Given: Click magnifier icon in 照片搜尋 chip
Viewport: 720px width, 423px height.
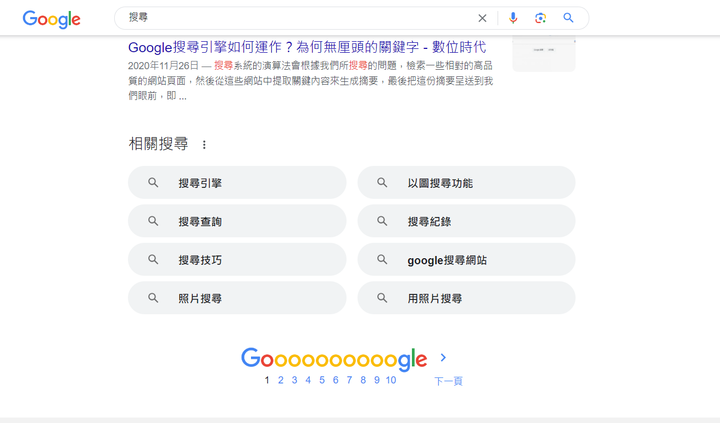Looking at the screenshot, I should (153, 298).
